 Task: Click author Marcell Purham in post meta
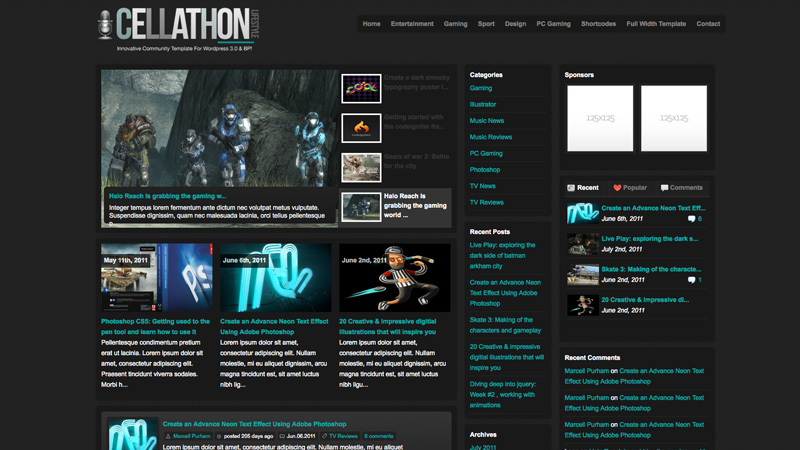191,436
